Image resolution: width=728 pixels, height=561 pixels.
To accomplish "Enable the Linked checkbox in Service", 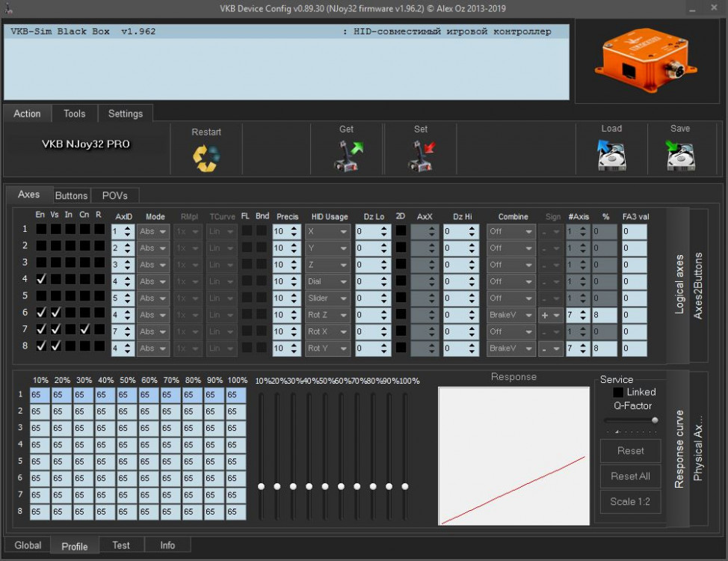I will coord(618,392).
